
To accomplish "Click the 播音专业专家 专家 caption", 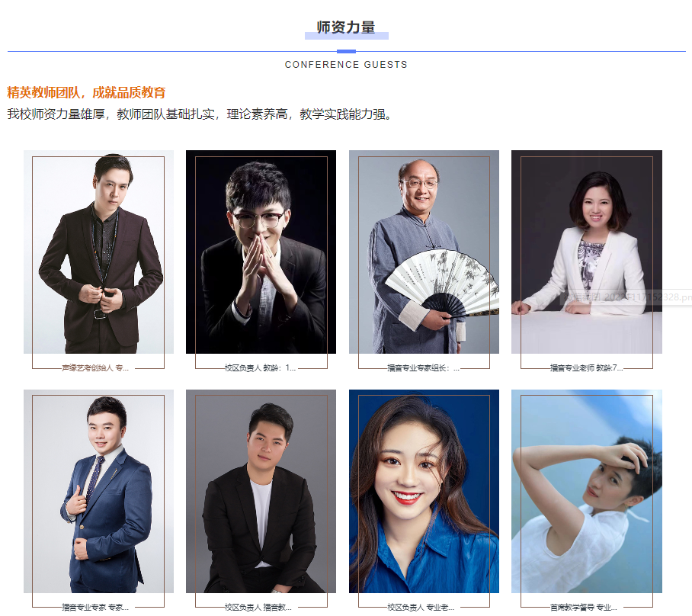I will tap(95, 608).
